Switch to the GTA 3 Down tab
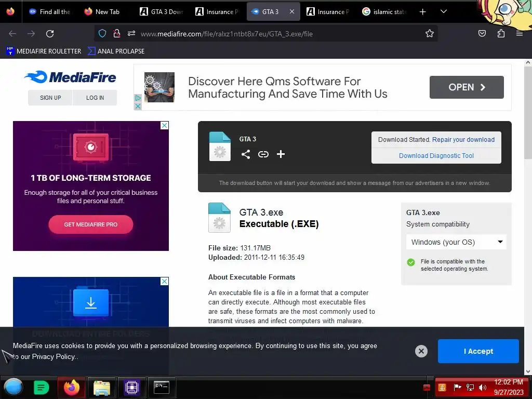The height and width of the screenshot is (399, 532). pos(162,11)
